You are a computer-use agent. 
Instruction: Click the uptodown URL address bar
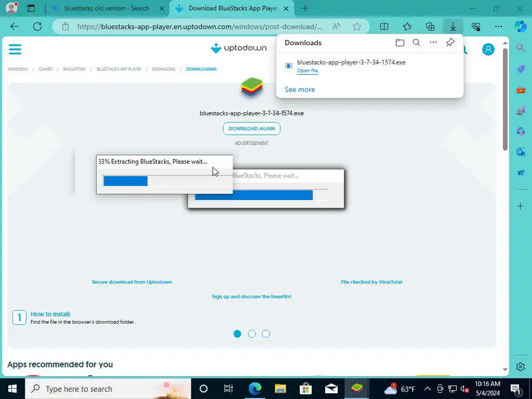199,26
